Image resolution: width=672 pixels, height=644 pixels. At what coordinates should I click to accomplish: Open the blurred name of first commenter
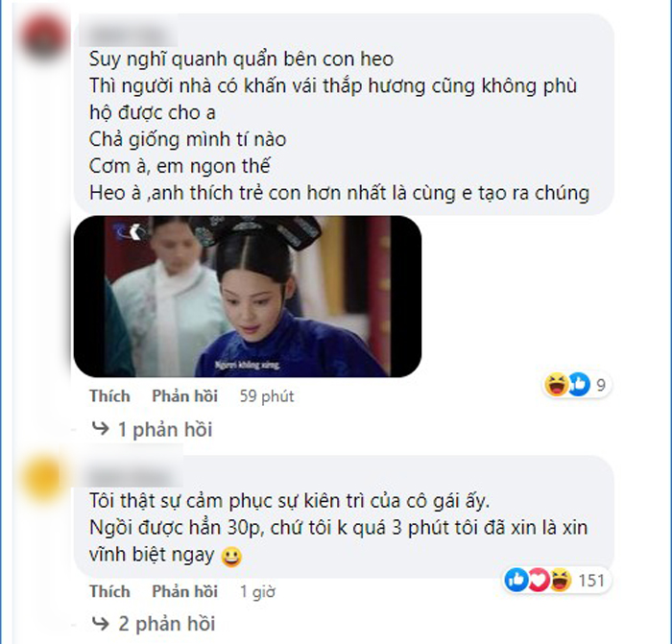pyautogui.click(x=129, y=31)
